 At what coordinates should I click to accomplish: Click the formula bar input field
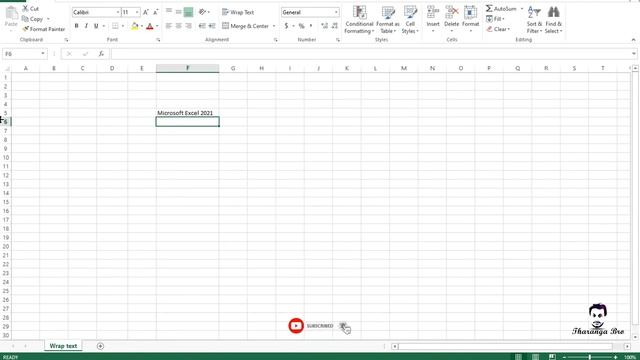[x=370, y=54]
